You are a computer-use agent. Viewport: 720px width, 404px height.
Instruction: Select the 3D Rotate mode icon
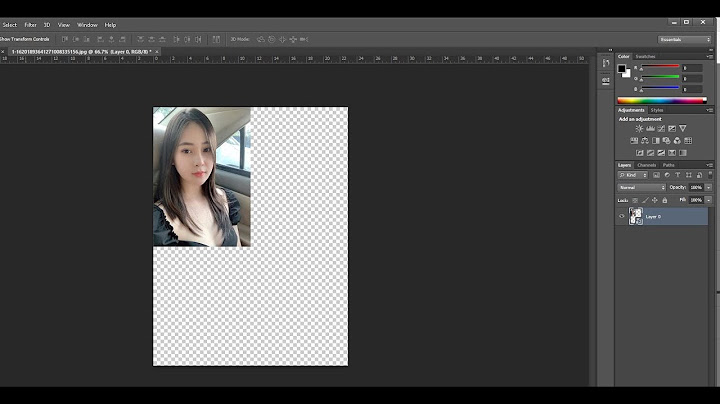261,39
